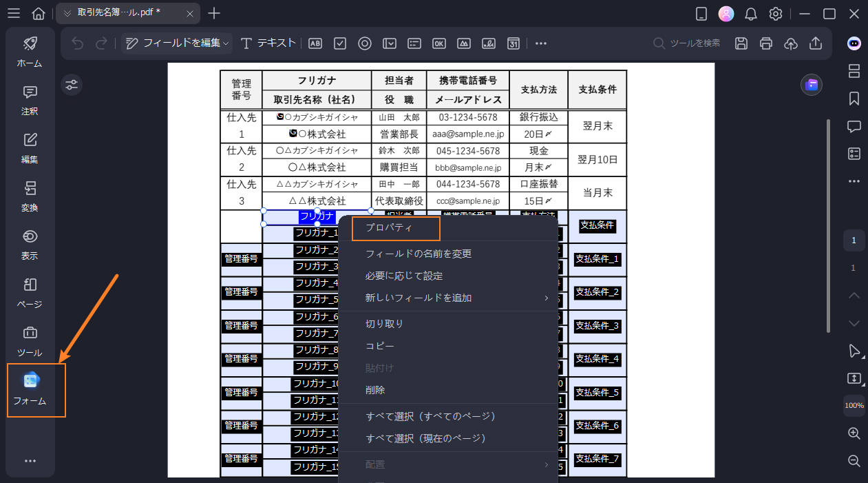
Task: Click 削除 to remove the field
Action: point(377,389)
